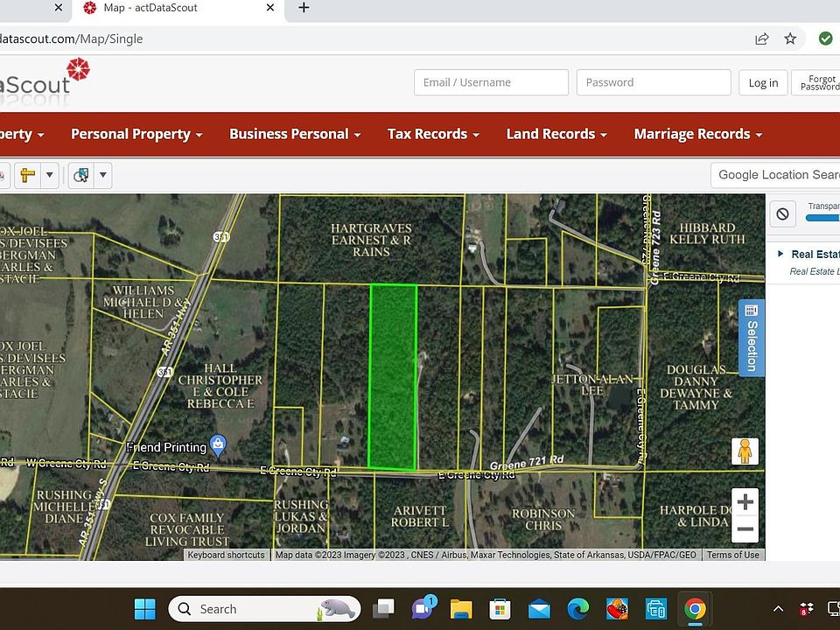Adjust the Transparency slider
Image resolution: width=840 pixels, height=630 pixels.
[x=822, y=218]
